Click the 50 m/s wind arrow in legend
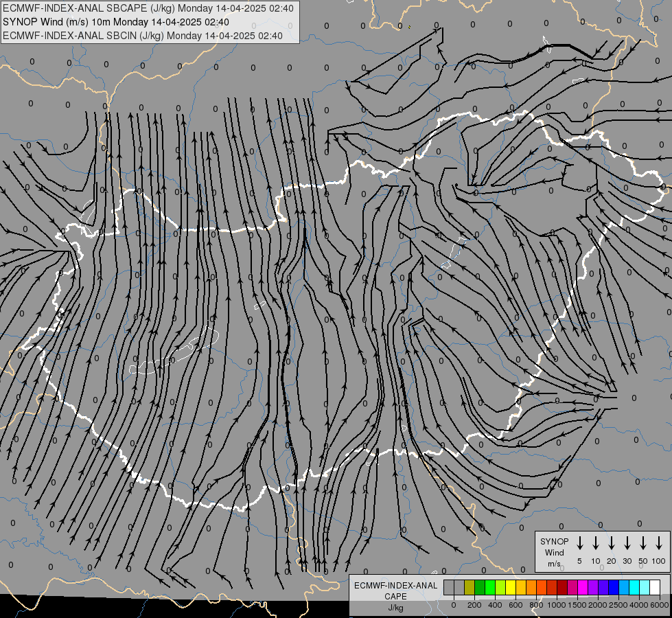672x618 pixels. [x=643, y=543]
